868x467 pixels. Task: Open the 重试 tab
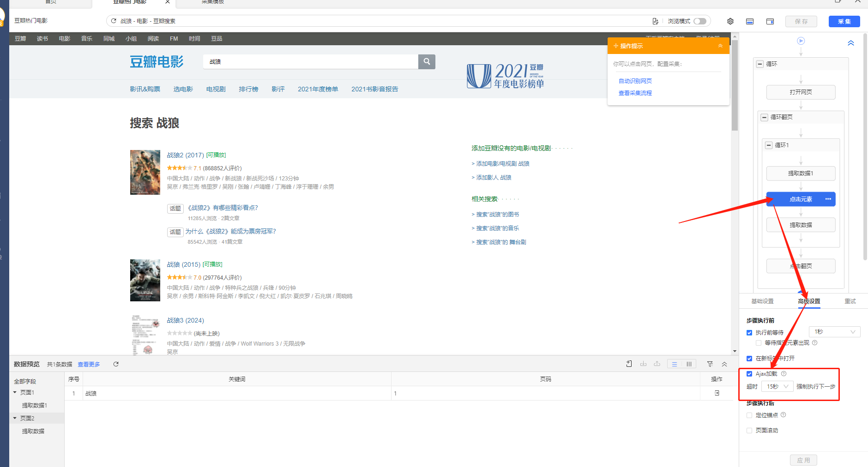coord(850,301)
